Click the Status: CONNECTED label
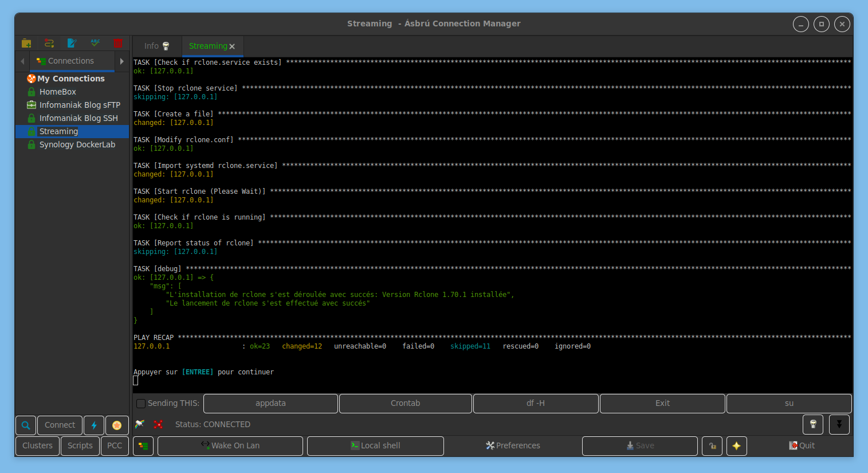868x473 pixels. 213,425
